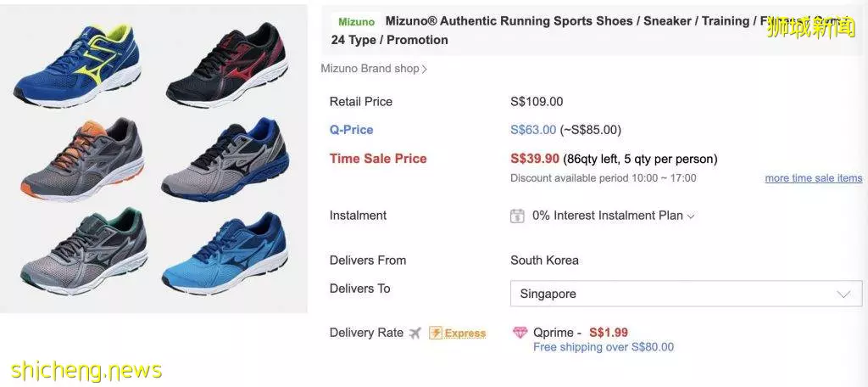Image resolution: width=868 pixels, height=387 pixels.
Task: Select the grey and navy blue shoe
Action: 225,158
